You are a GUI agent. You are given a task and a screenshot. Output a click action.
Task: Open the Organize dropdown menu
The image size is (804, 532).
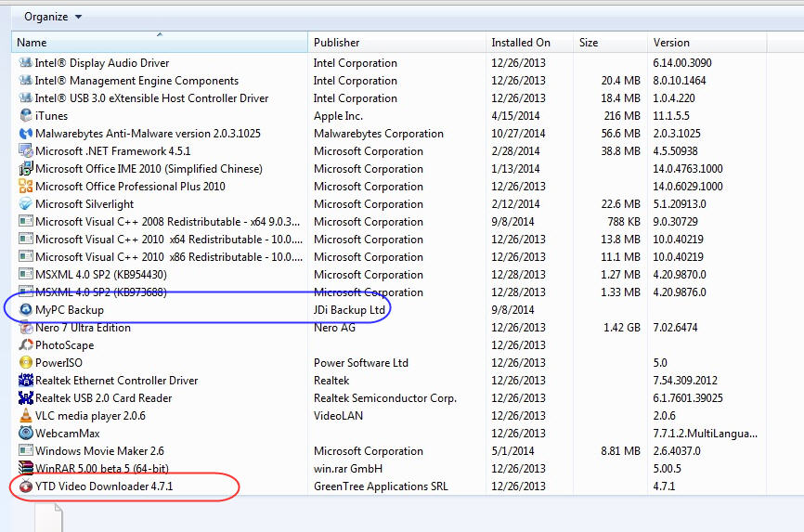(x=53, y=17)
